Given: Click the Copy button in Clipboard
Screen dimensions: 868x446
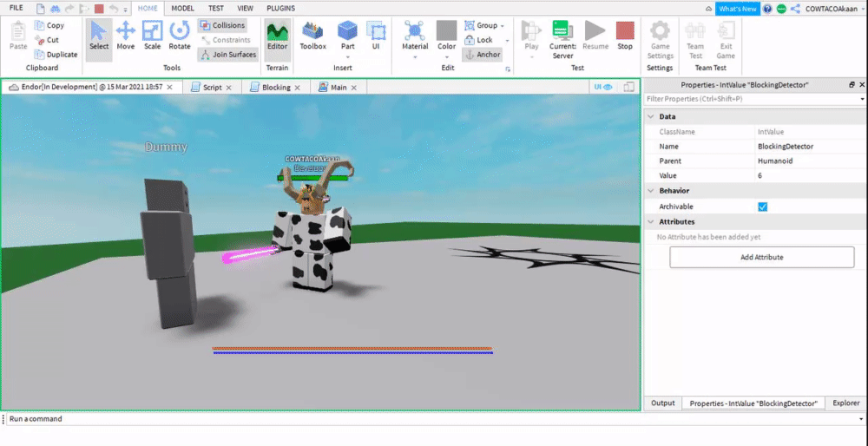Looking at the screenshot, I should click(x=49, y=25).
